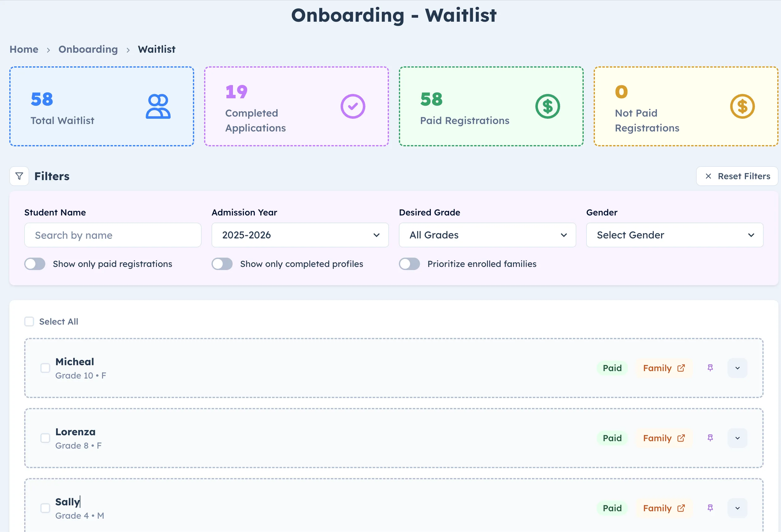The image size is (781, 532).
Task: Click the Search by name input field
Action: (x=113, y=235)
